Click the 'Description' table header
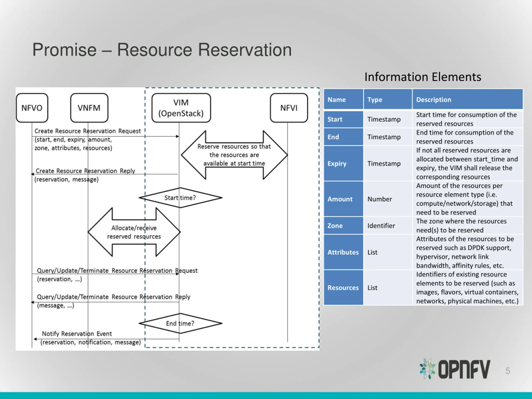Viewport: 532px width, 399px height. pyautogui.click(x=467, y=99)
